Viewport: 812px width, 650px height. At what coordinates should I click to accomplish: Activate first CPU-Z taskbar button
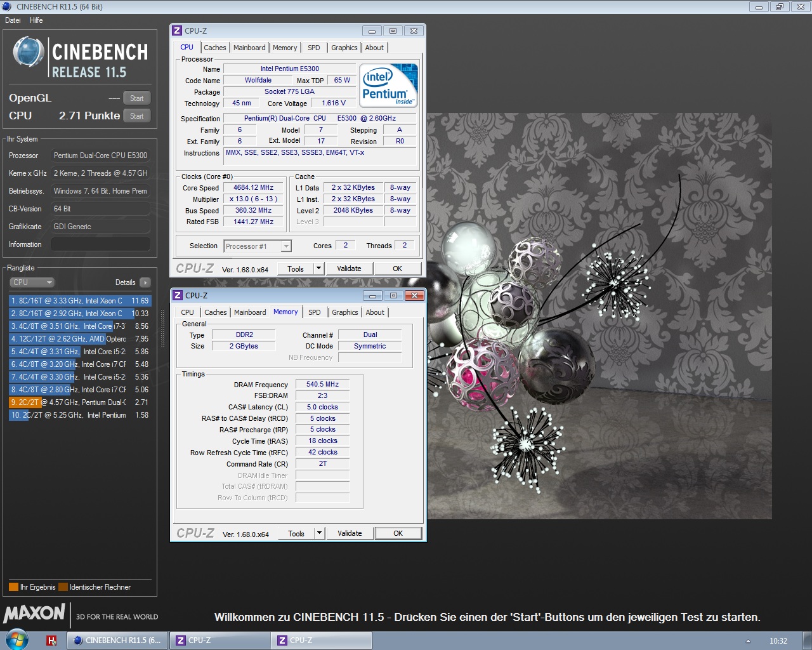tap(219, 640)
